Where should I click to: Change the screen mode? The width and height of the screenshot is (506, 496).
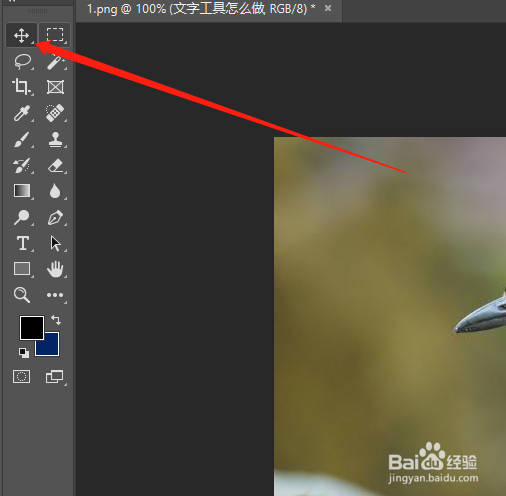(x=55, y=377)
